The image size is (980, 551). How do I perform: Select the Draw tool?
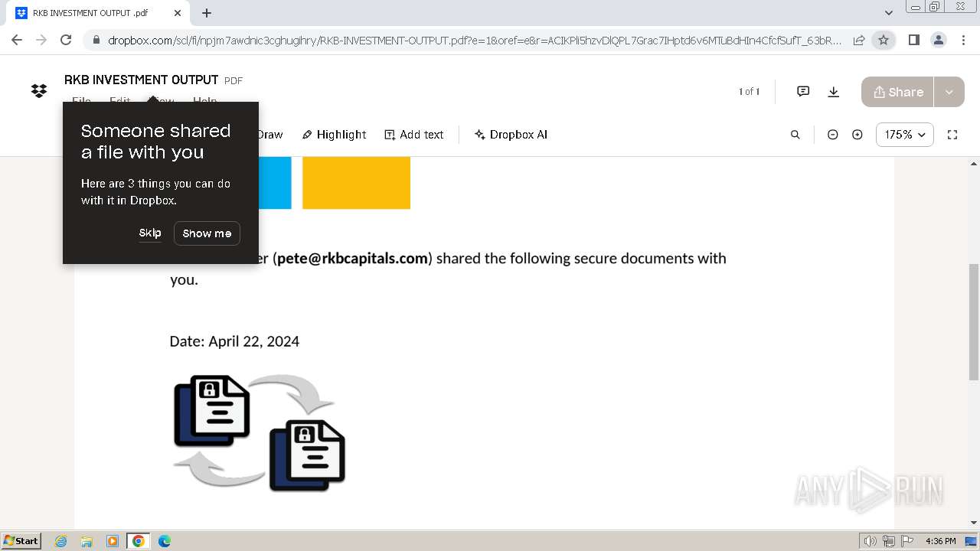pyautogui.click(x=269, y=135)
